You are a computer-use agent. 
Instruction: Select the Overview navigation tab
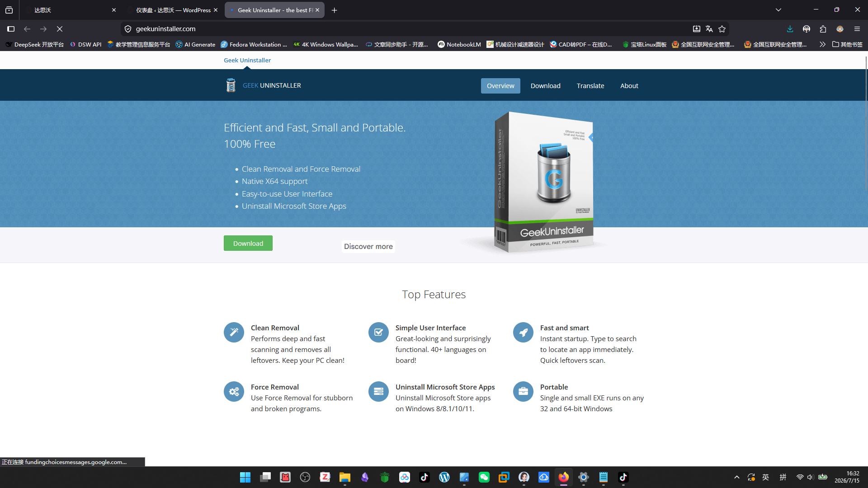pyautogui.click(x=500, y=86)
